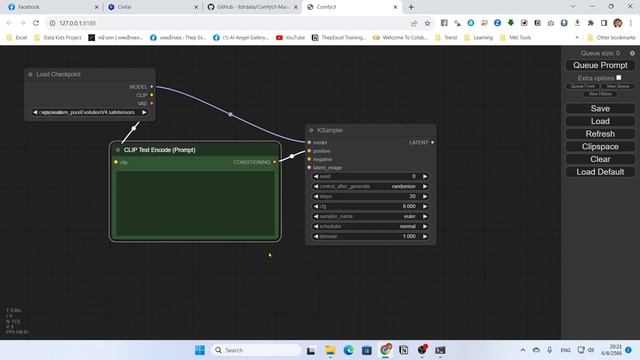Click the View History button
This screenshot has width=640, height=360.
600,94
